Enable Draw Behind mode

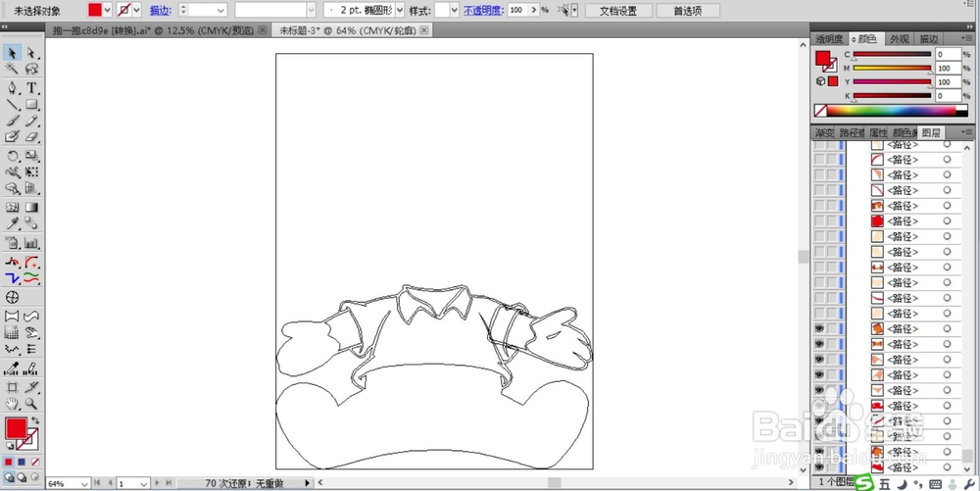pyautogui.click(x=22, y=476)
